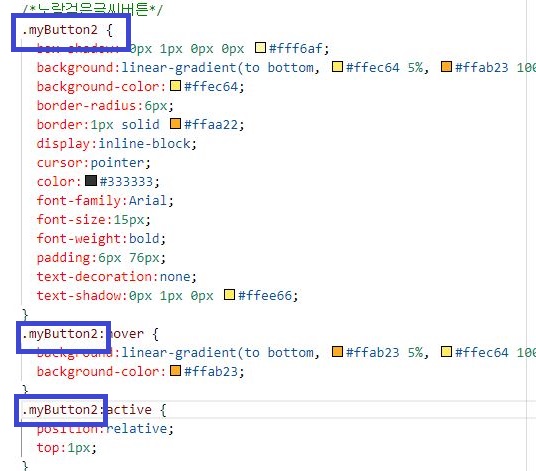Open color picker for border #ffaa22
The image size is (536, 471).
[x=175, y=123]
